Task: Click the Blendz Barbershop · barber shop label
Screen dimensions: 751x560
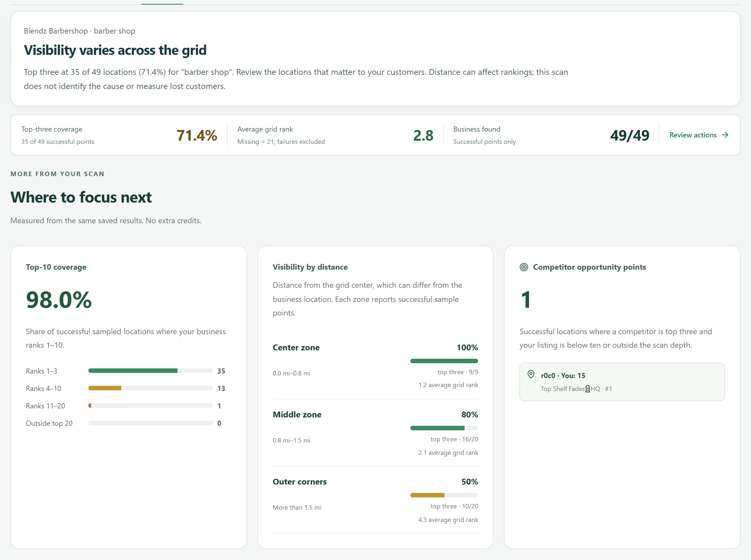Action: click(79, 31)
